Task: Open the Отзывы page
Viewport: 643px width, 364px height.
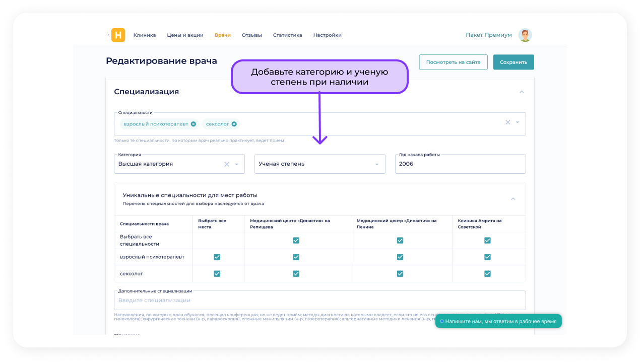Action: click(252, 35)
